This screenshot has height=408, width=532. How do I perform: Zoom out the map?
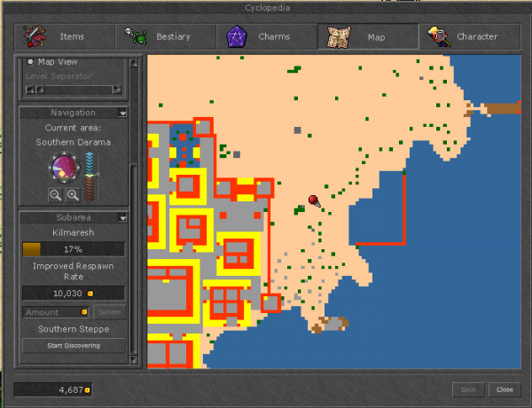[55, 195]
